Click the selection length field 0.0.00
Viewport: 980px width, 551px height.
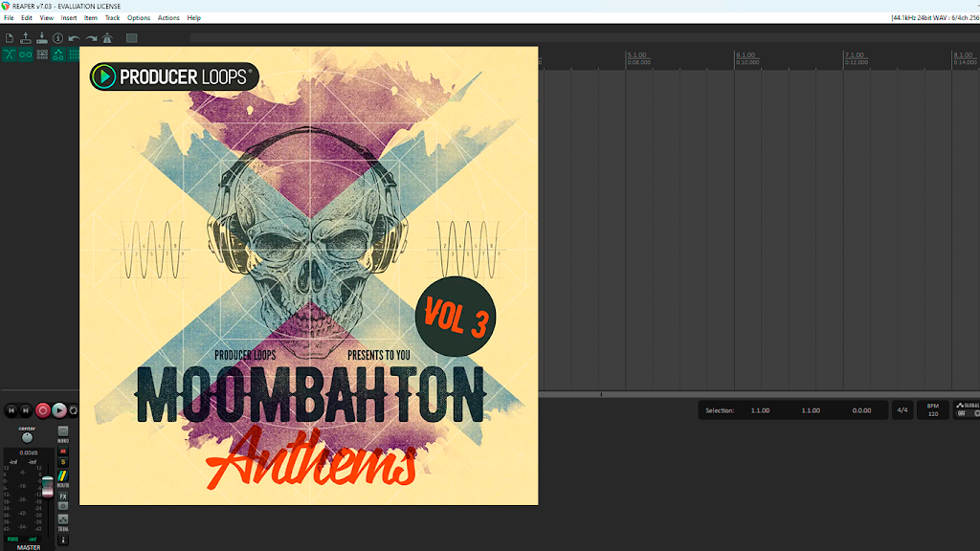(x=861, y=410)
